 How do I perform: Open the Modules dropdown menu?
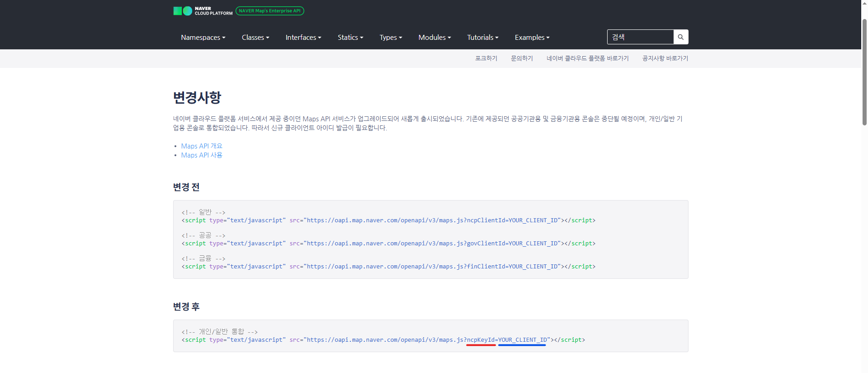tap(434, 38)
